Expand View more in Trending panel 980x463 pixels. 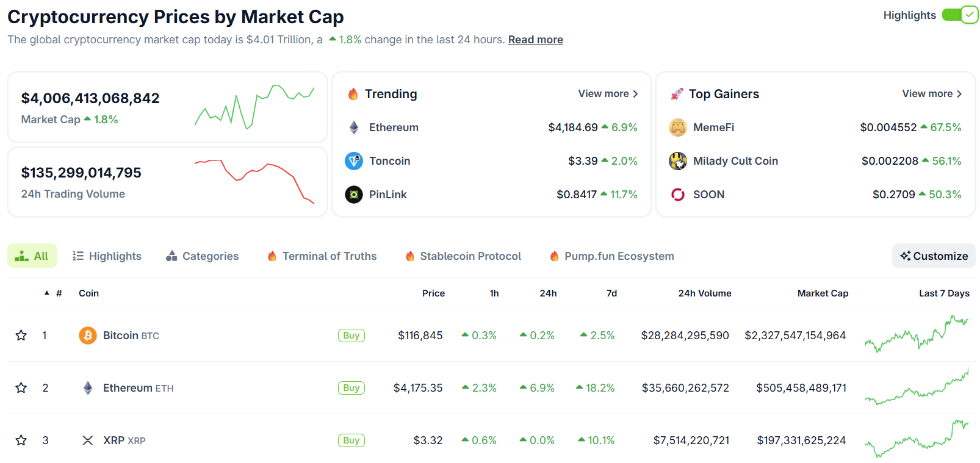(608, 93)
